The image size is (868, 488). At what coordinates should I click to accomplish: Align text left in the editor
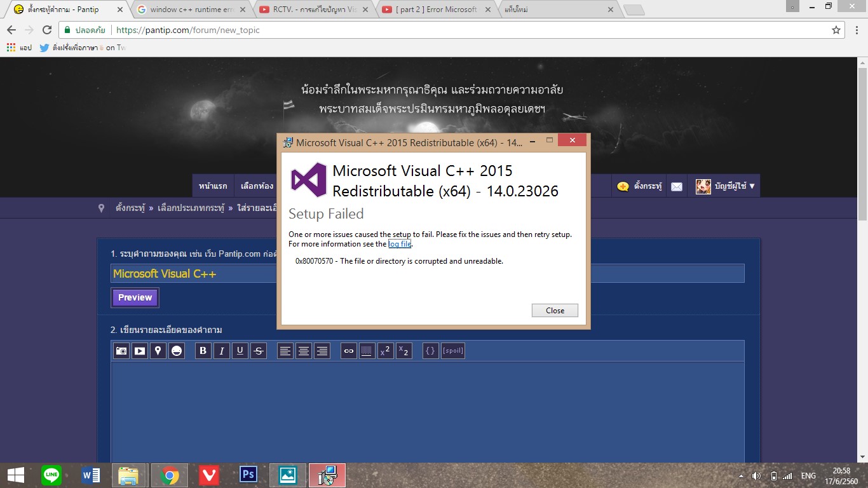click(285, 351)
